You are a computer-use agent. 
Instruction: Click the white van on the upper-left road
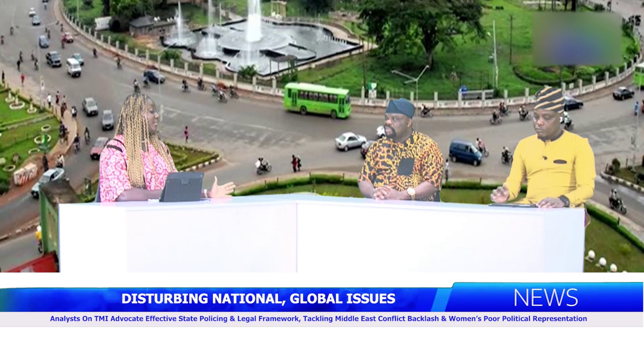point(73,67)
